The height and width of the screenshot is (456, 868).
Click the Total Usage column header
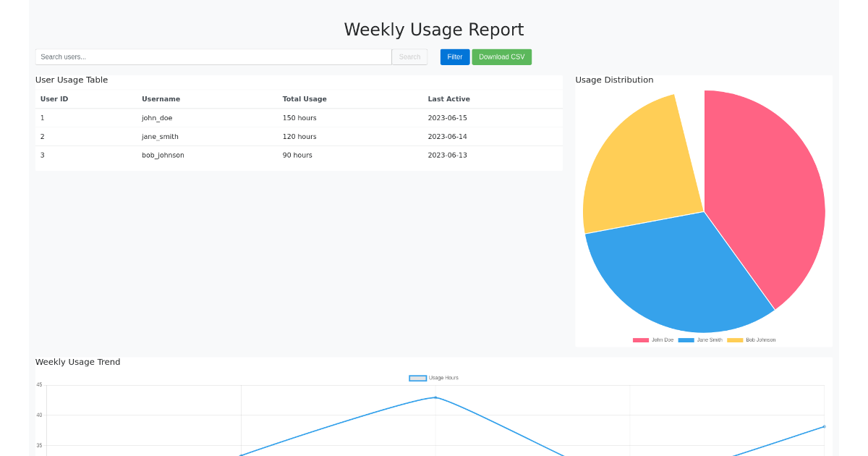pos(305,99)
